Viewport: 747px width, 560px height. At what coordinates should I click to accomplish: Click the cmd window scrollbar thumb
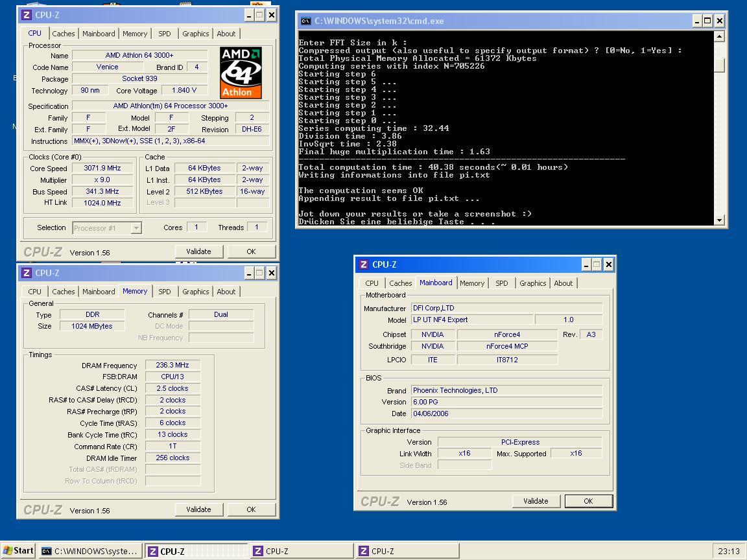tap(720, 65)
